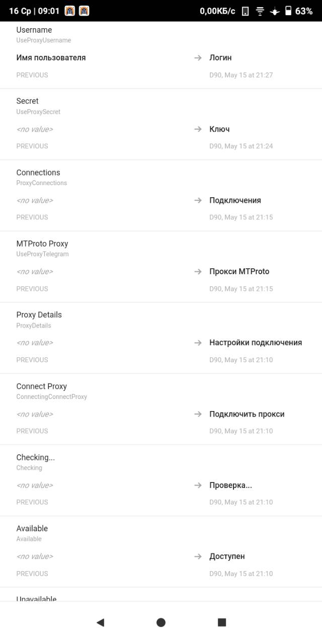Click PREVIOUS under the Checking... entry

tap(32, 502)
